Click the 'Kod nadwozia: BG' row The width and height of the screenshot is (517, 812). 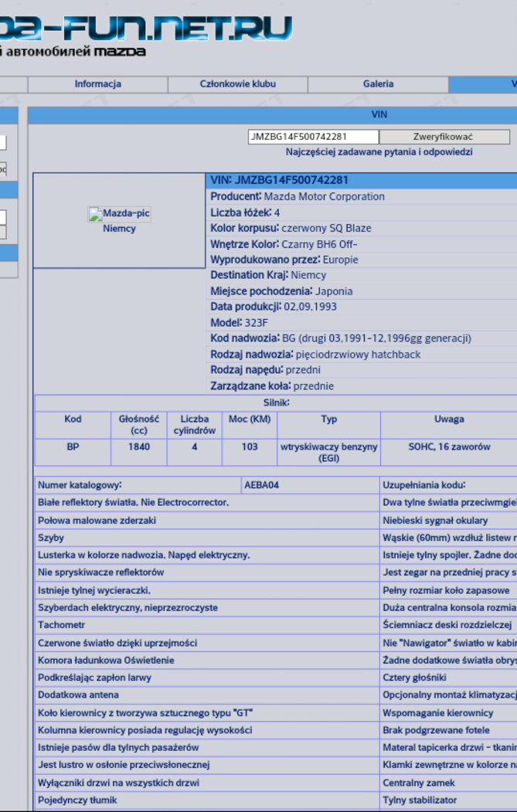362,338
